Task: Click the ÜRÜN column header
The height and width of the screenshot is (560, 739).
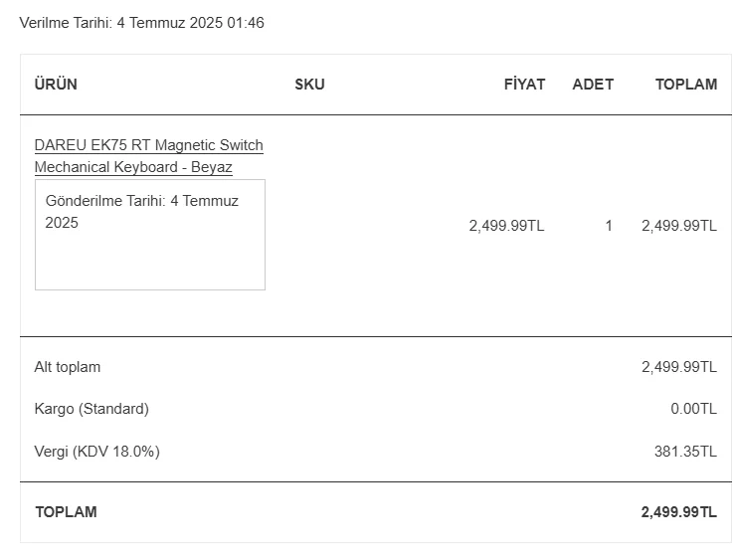Action: [56, 85]
